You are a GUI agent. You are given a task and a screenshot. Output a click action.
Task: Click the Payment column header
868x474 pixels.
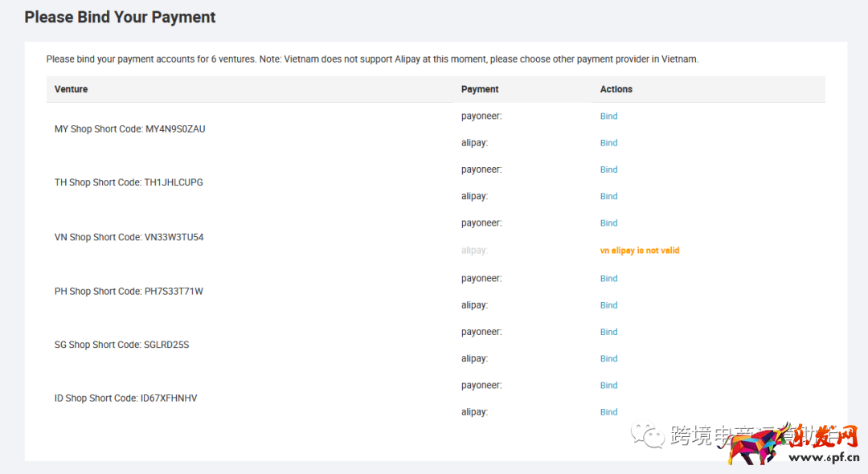pos(480,89)
